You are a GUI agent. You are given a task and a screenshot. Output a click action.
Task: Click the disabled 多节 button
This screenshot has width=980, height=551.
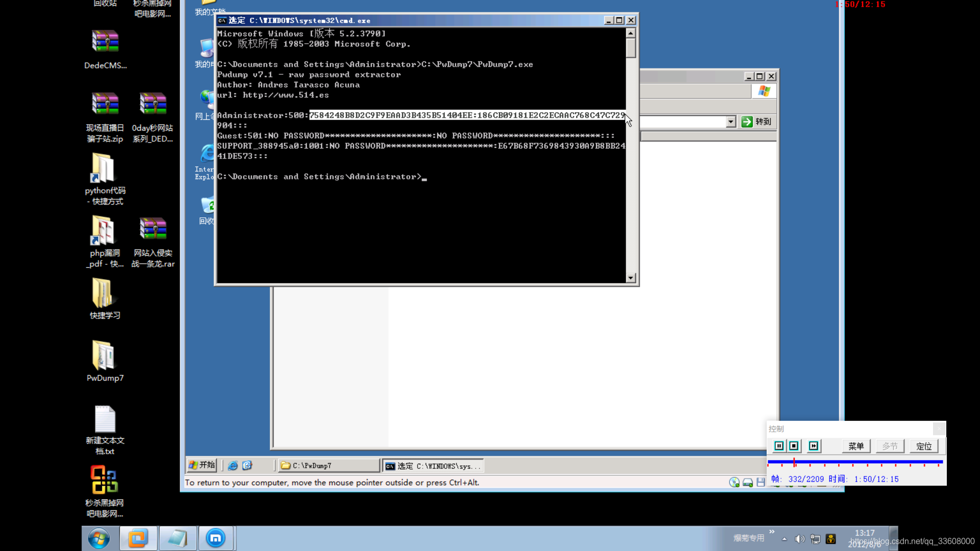890,446
